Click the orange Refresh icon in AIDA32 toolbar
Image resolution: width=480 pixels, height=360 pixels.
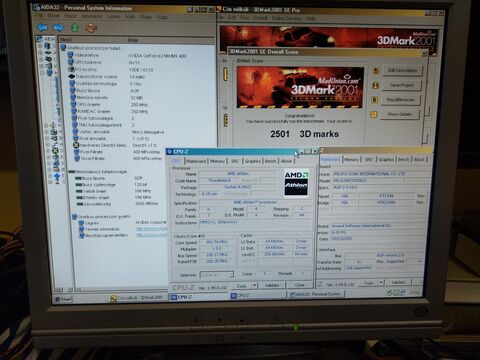(91, 28)
